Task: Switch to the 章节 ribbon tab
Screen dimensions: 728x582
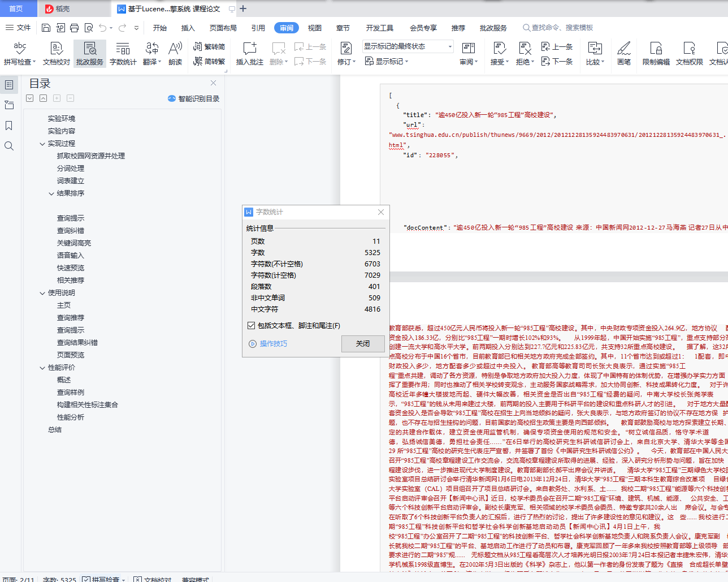Action: pyautogui.click(x=343, y=28)
